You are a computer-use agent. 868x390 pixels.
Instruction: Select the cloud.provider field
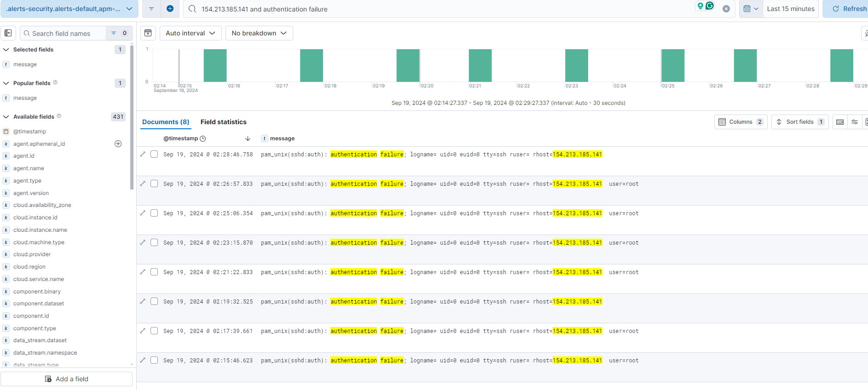point(32,254)
